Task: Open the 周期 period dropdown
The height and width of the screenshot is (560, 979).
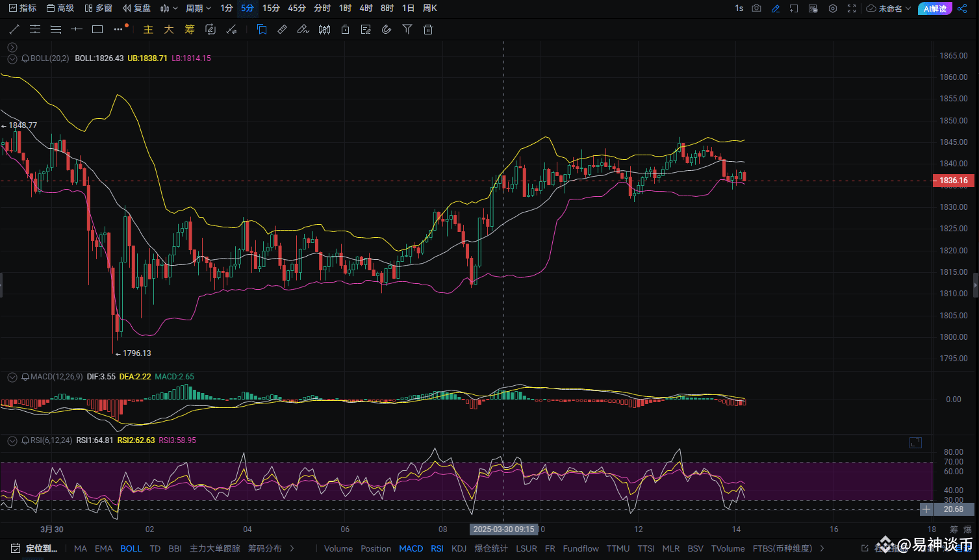Action: pyautogui.click(x=198, y=8)
